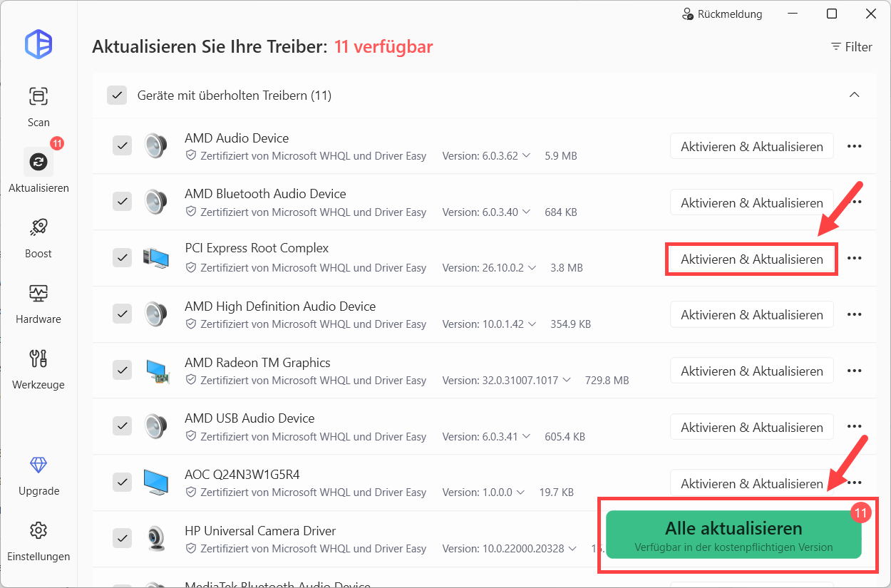Click the AMD Audio Device speaker icon
This screenshot has height=588, width=891.
[155, 146]
